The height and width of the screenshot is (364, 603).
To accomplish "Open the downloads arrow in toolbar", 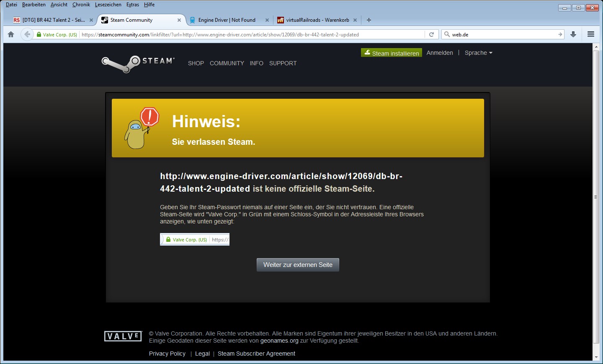I will [573, 34].
